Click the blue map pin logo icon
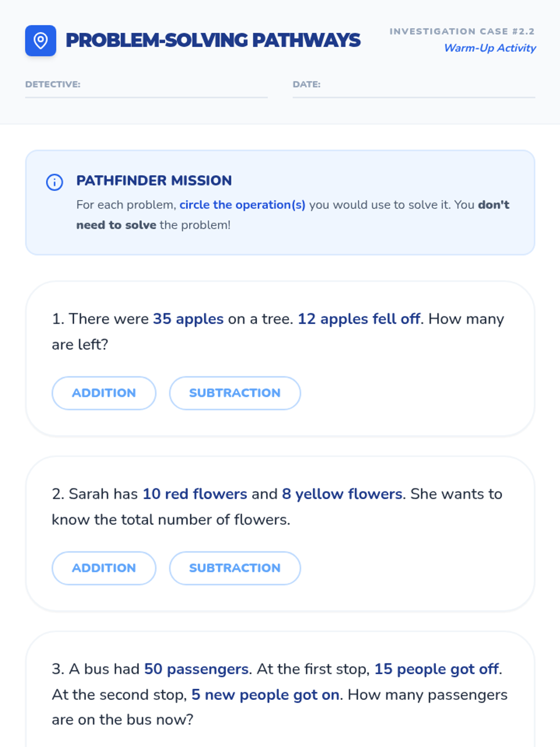Viewport: 560px width, 747px height. coord(41,41)
